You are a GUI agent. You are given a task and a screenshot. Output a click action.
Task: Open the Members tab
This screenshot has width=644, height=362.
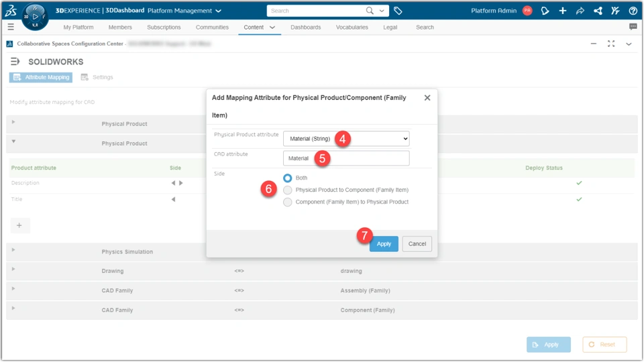pyautogui.click(x=120, y=27)
